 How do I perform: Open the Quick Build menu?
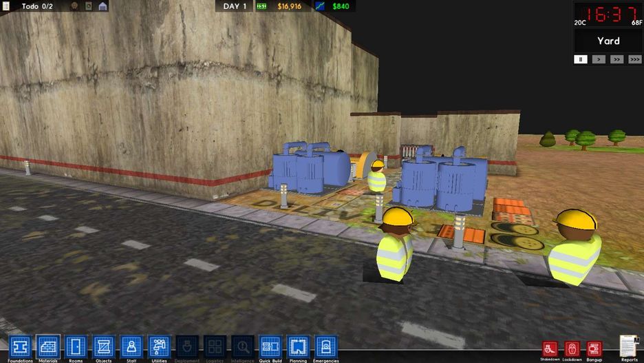[270, 346]
